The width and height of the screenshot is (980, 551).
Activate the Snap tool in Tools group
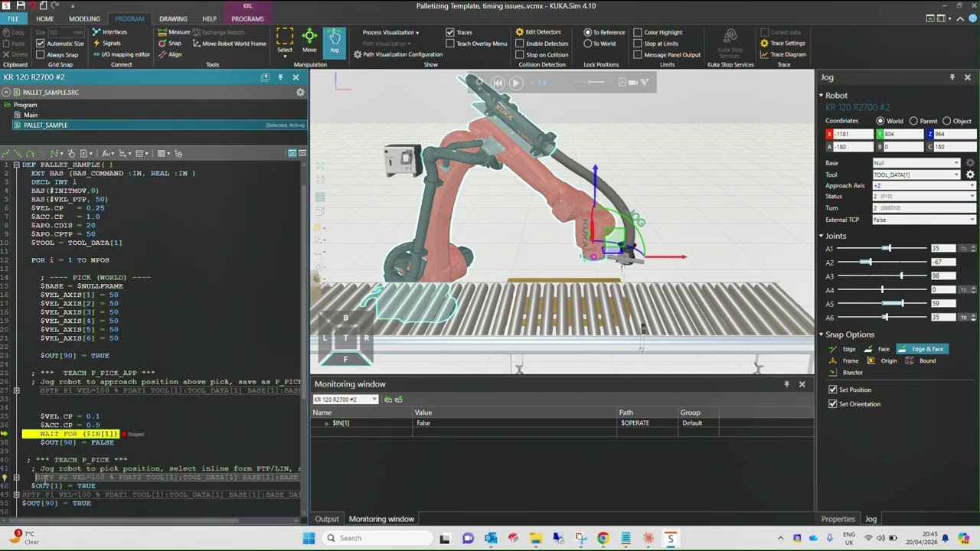170,44
